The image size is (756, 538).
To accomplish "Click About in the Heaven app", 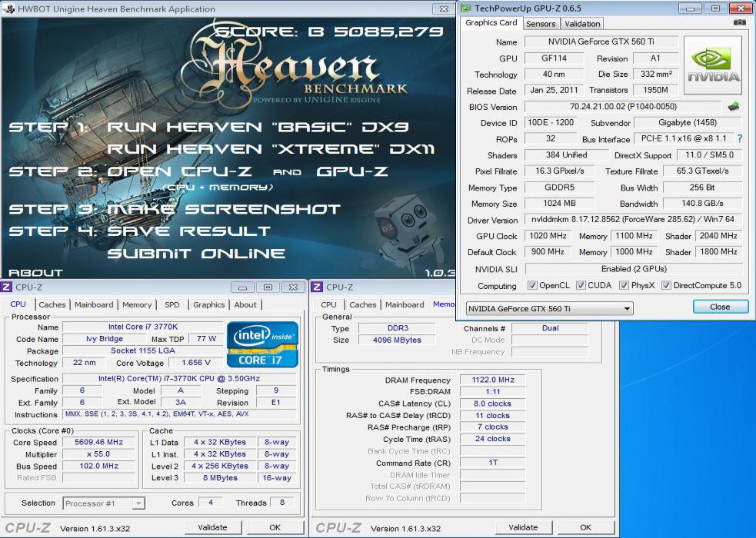I will [x=35, y=273].
